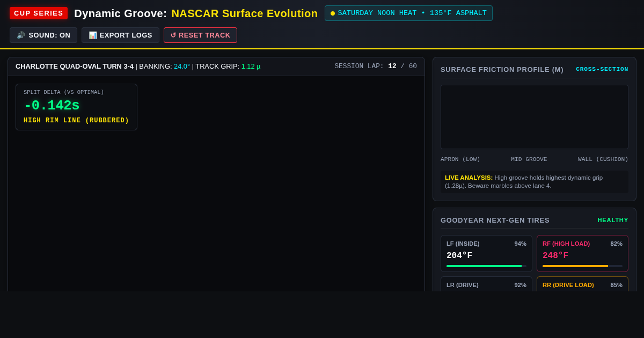Click the NASCAR Surface Evolution title text
Viewport: 644px width, 338px height.
pos(245,13)
